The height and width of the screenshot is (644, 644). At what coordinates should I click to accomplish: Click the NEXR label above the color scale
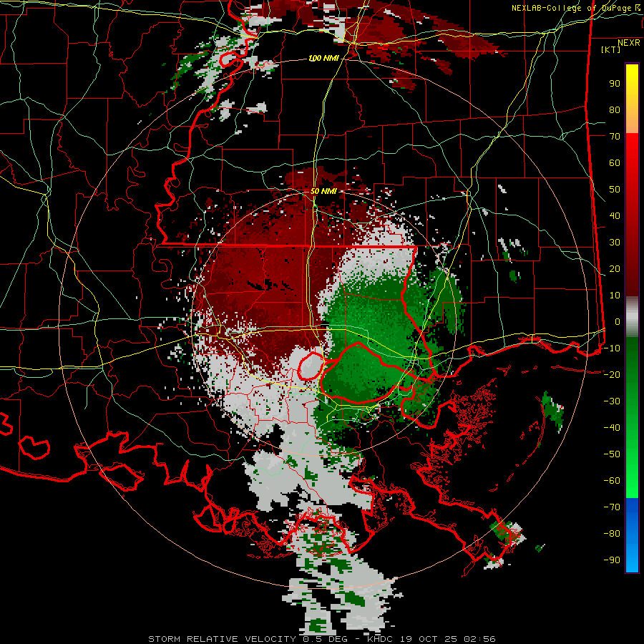click(629, 43)
